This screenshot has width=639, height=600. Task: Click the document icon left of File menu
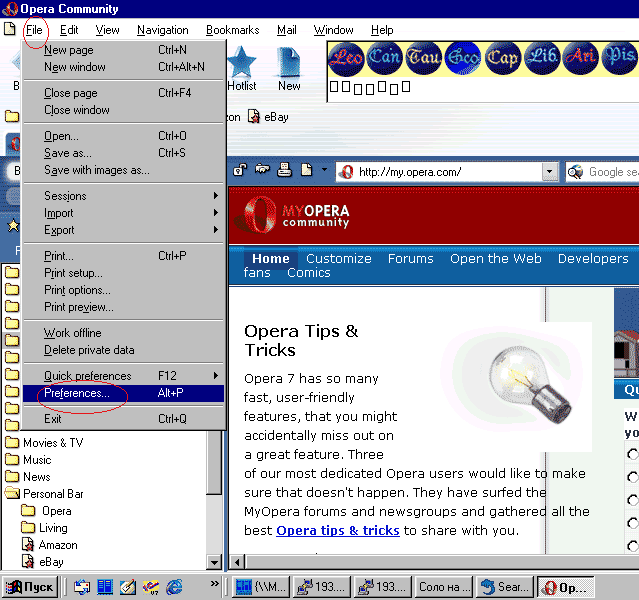point(9,29)
